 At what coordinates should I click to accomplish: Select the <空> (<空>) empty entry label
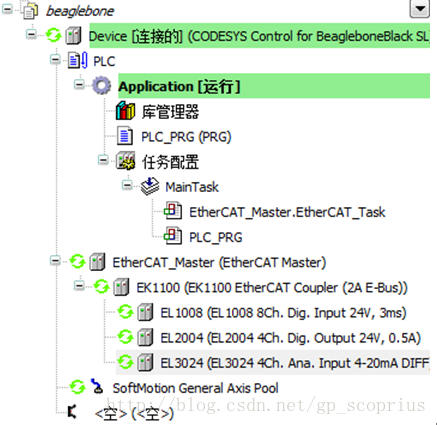coord(134,413)
